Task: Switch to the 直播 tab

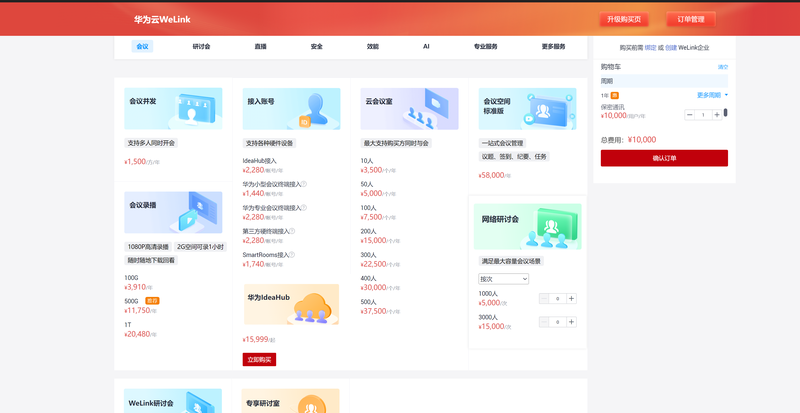Action: click(x=261, y=46)
